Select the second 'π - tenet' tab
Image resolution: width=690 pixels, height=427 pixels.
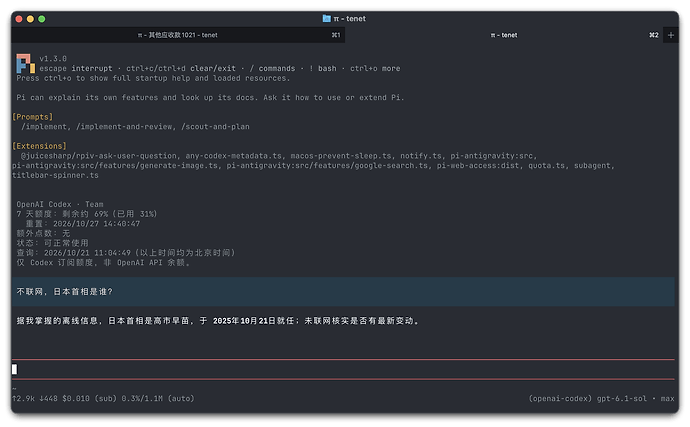504,35
